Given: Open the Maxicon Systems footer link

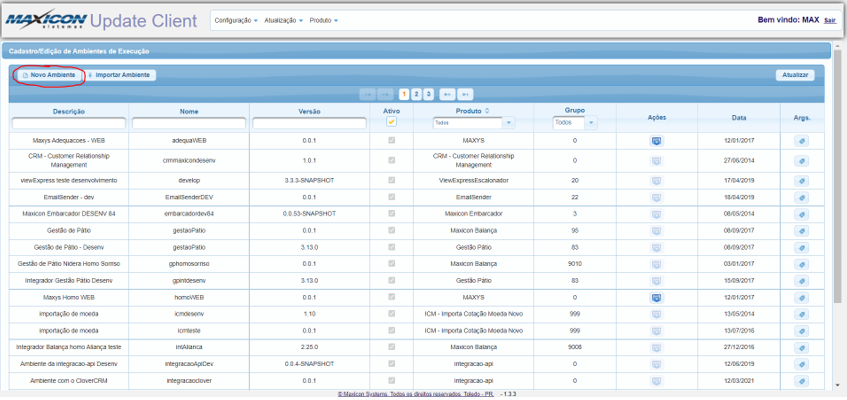Looking at the screenshot, I should pos(415,395).
